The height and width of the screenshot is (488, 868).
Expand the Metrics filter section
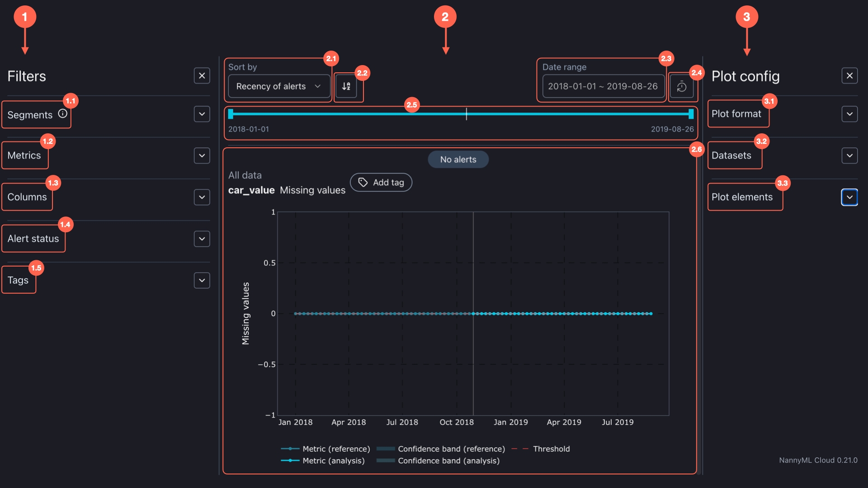(x=202, y=155)
